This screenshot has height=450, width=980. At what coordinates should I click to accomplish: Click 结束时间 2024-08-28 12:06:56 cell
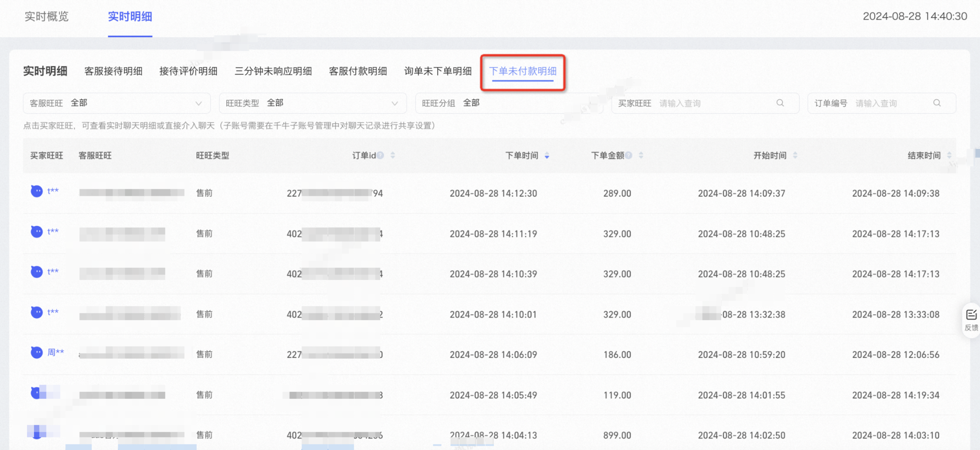tap(896, 355)
